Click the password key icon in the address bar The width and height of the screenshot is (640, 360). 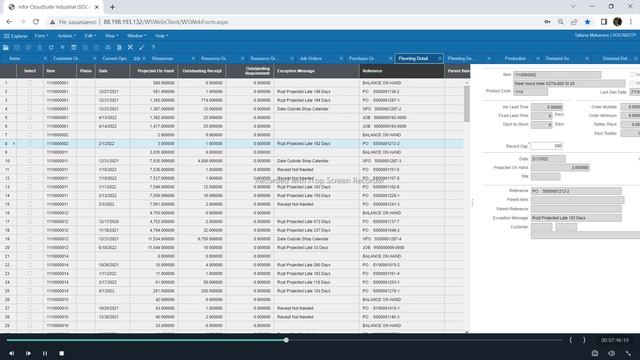pyautogui.click(x=547, y=22)
